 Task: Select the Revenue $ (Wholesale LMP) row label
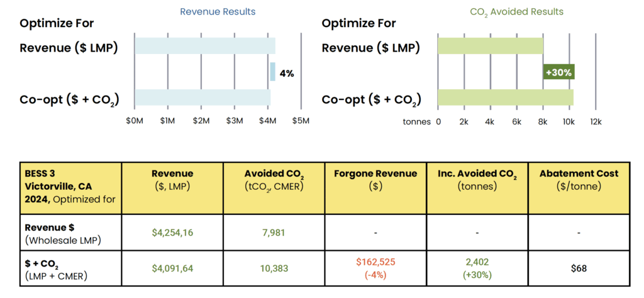click(x=63, y=233)
